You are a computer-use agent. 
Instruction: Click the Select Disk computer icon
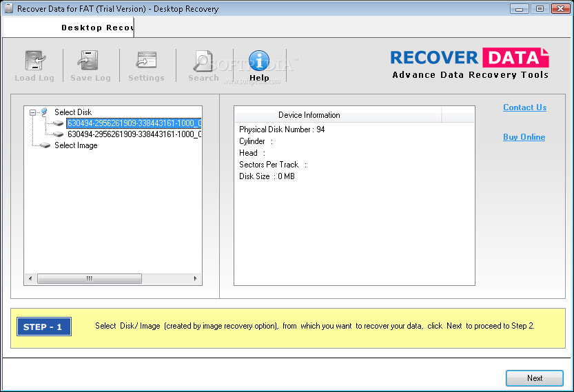[44, 112]
